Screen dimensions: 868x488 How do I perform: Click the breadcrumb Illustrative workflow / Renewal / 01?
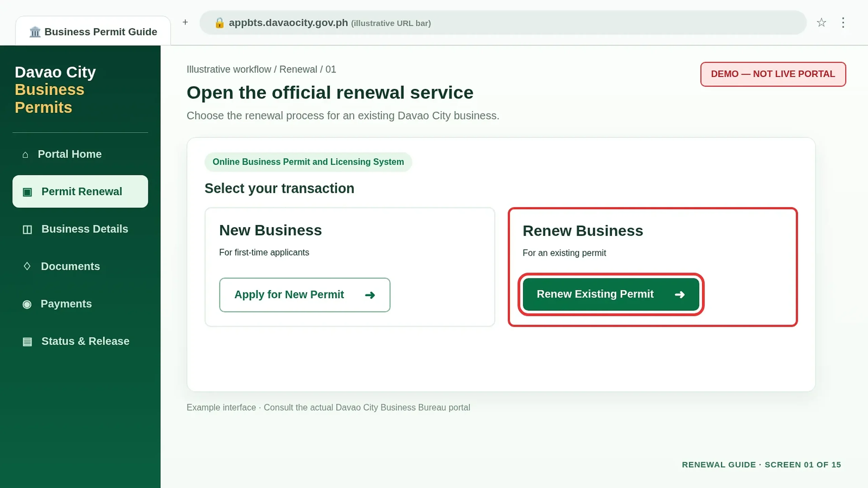[261, 69]
